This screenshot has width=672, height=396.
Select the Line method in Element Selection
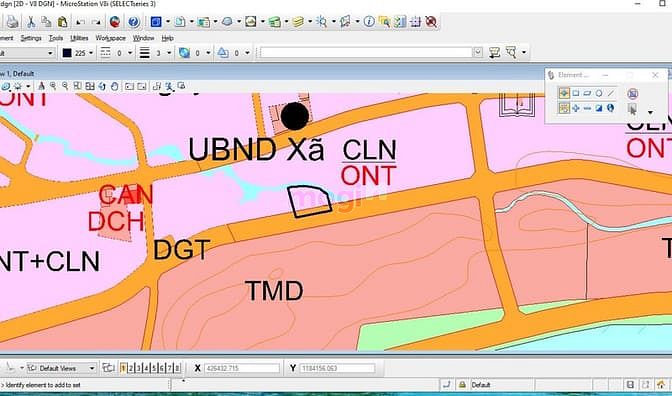(611, 93)
